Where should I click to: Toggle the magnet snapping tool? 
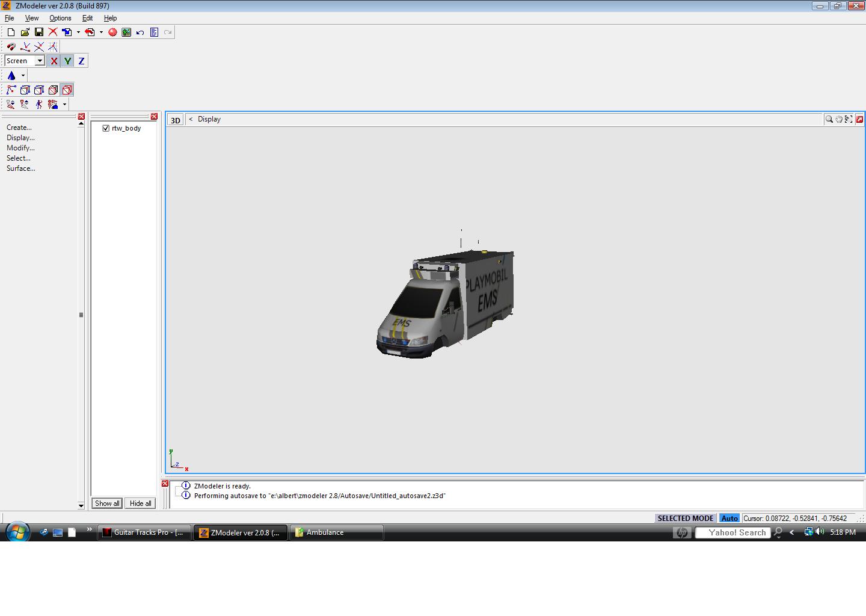click(x=11, y=46)
